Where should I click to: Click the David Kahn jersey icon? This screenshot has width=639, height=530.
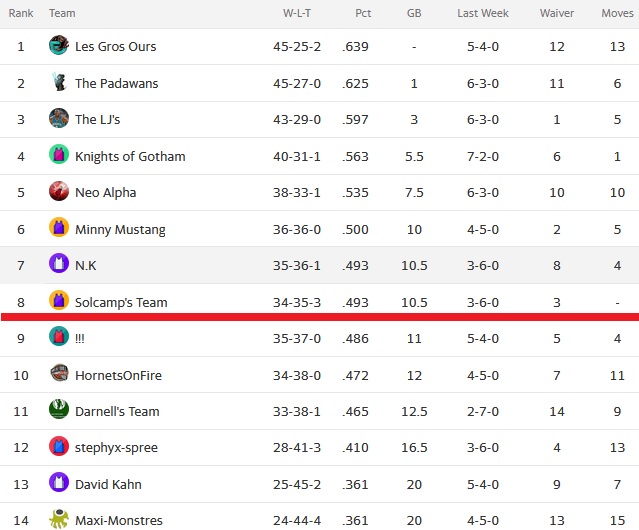59,482
